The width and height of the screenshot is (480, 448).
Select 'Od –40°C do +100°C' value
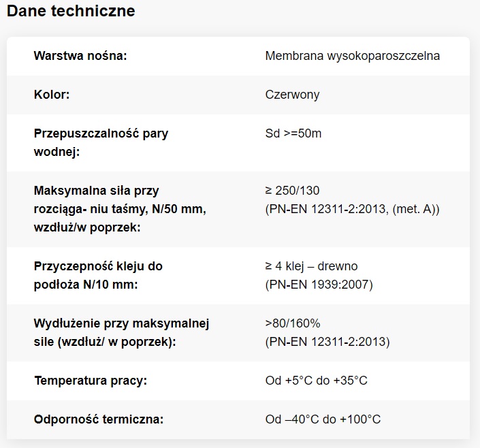click(323, 419)
